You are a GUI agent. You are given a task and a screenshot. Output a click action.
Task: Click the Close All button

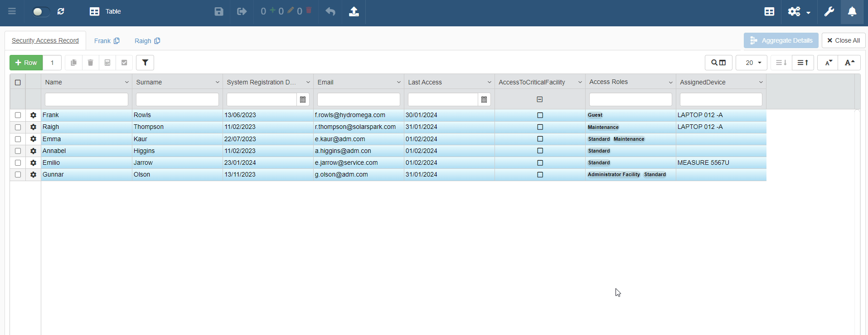point(843,40)
